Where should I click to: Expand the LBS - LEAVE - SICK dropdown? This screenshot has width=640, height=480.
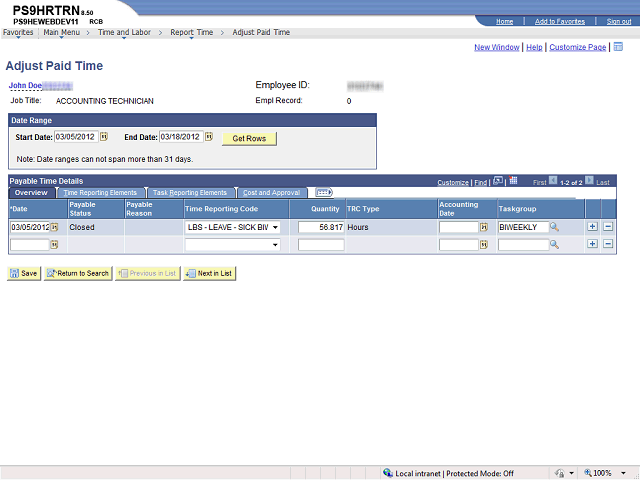tap(275, 228)
